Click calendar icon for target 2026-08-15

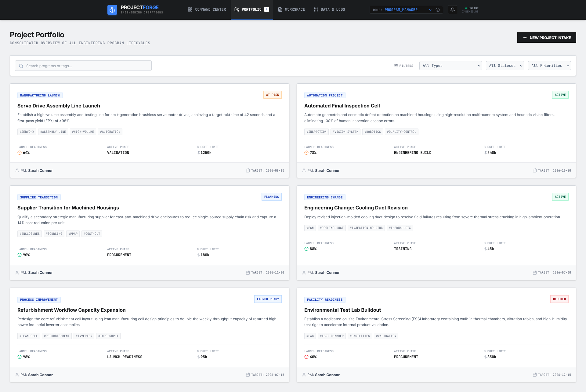click(248, 170)
